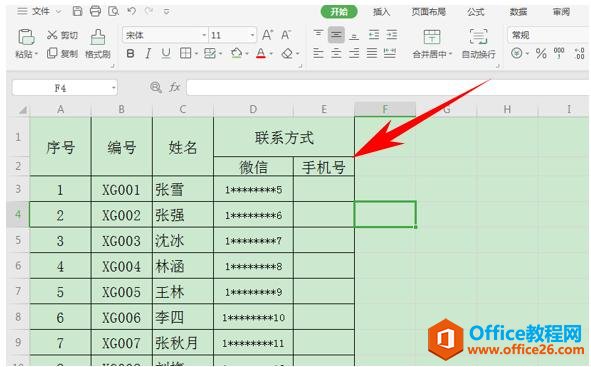
Task: Apply thousands separator 000 format
Action: [559, 53]
